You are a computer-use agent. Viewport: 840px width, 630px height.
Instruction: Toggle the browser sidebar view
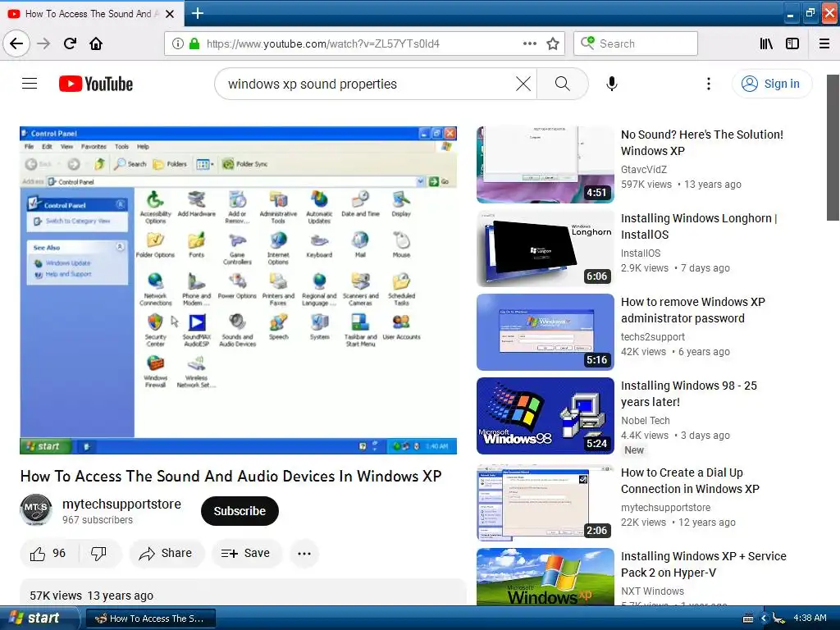point(792,43)
